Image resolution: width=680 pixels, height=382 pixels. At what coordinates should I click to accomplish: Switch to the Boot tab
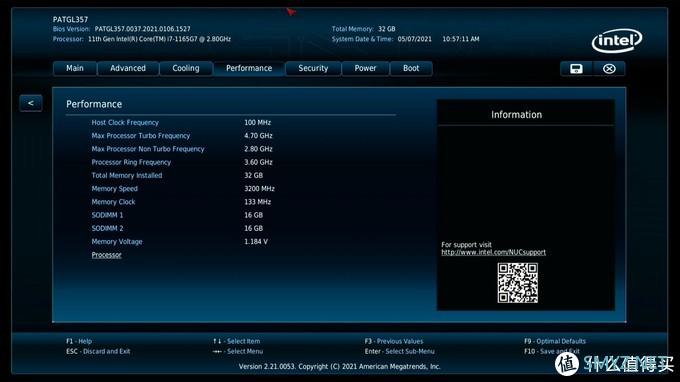[x=411, y=69]
